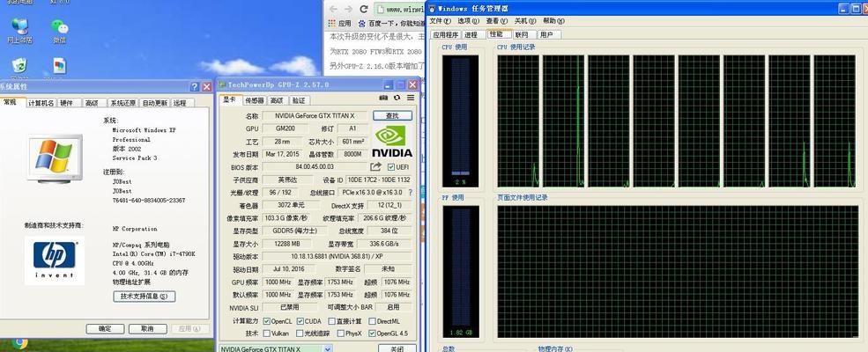Click the bus interface question mark
Screen dimensions: 868x352
pyautogui.click(x=410, y=193)
